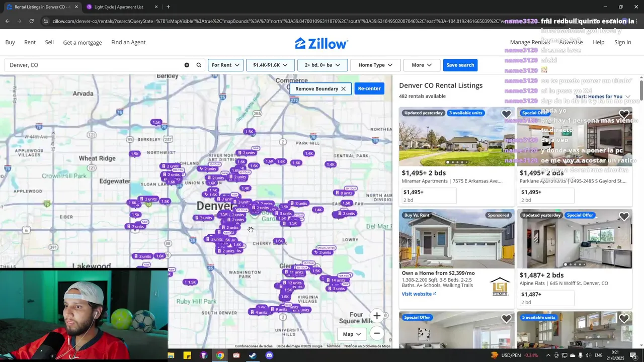This screenshot has width=644, height=362.
Task: Open File Explorer from taskbar
Action: [x=171, y=355]
